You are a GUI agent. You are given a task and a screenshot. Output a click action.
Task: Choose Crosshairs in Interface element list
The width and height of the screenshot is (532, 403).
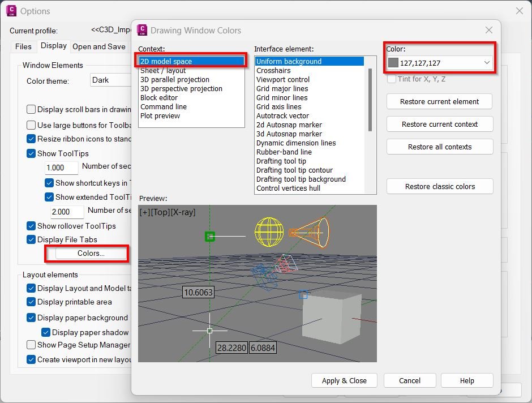pos(273,71)
